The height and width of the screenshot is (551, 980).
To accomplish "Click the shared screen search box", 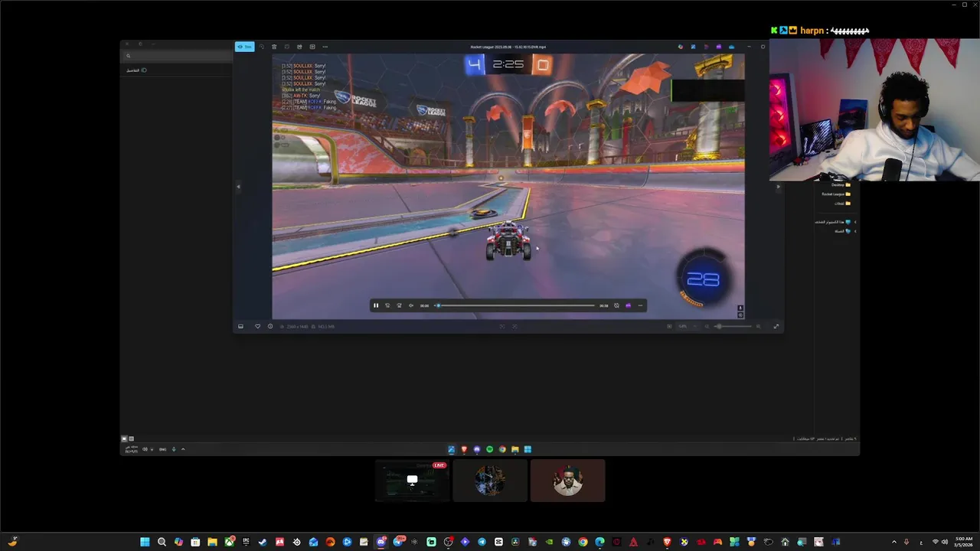I will [178, 56].
